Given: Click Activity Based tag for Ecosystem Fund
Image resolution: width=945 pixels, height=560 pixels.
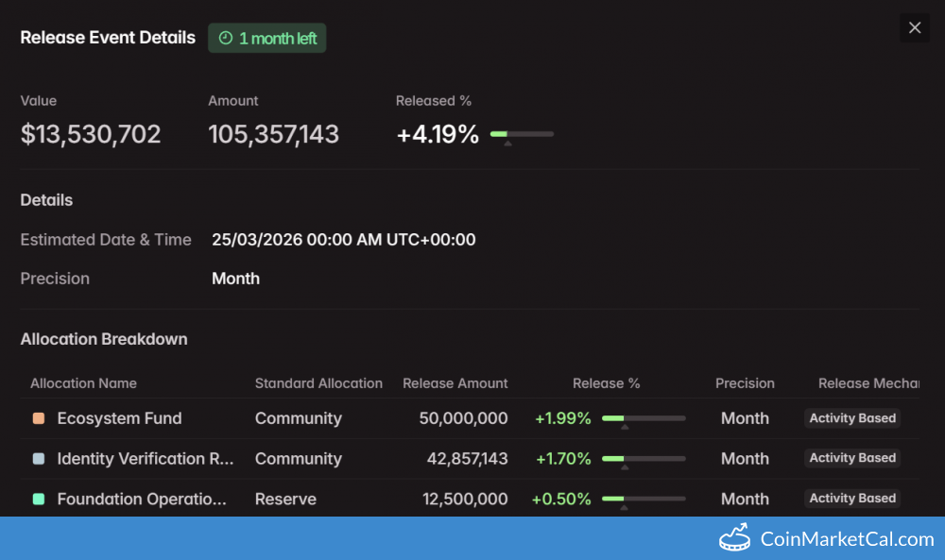Looking at the screenshot, I should (x=851, y=418).
